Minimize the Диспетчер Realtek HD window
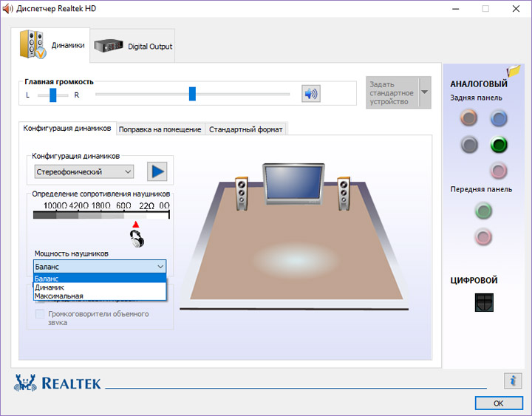The height and width of the screenshot is (416, 532). click(x=456, y=9)
